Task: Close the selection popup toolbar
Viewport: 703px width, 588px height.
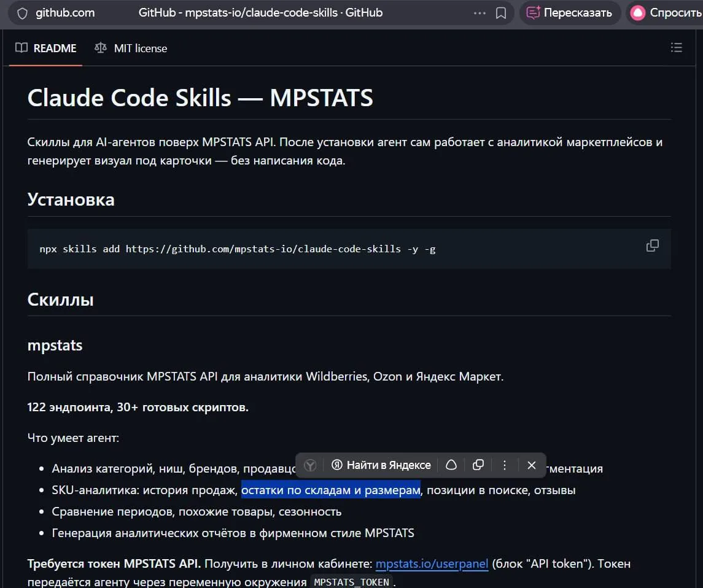Action: (x=531, y=465)
